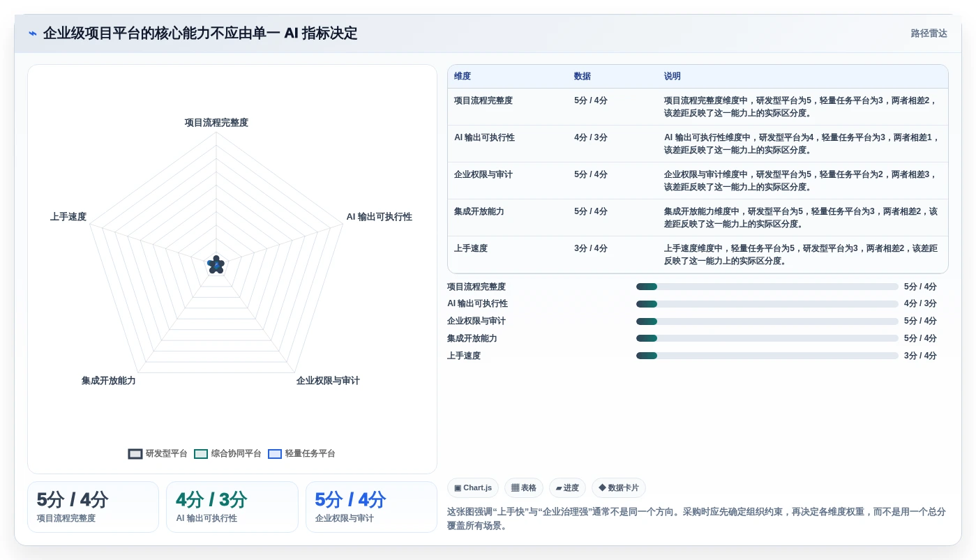This screenshot has height=560, width=976.
Task: Click the Chart.js tag chip
Action: tap(473, 488)
